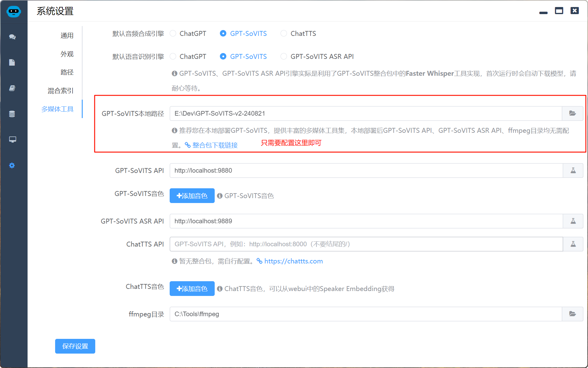Select GPT-SoVITS ASR API recognition engine

(317, 56)
